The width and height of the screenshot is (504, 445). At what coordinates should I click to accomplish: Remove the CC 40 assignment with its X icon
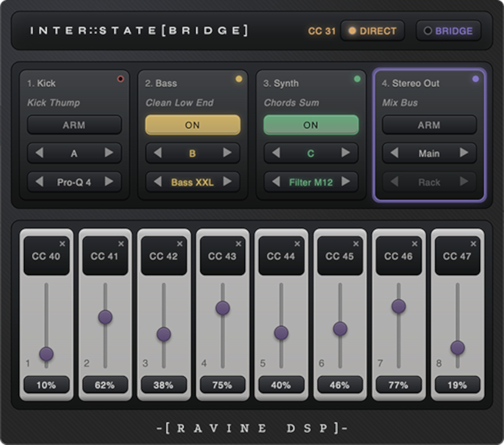[x=62, y=244]
